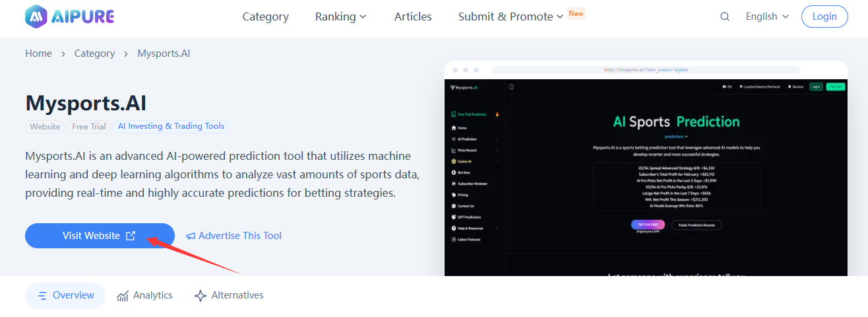Click the Visit Website button
Viewport: 868px width, 317px height.
[x=100, y=236]
